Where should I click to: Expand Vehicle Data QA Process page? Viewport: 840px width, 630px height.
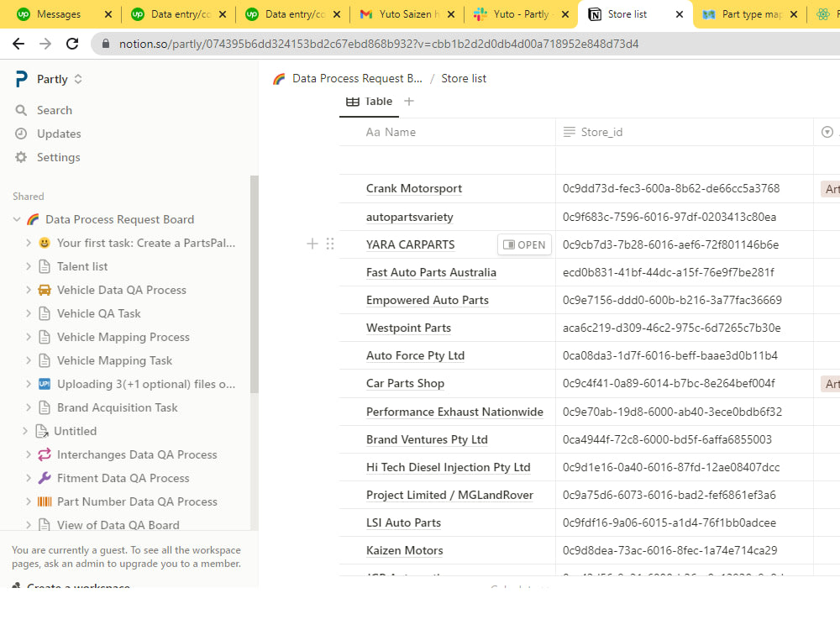(x=29, y=290)
